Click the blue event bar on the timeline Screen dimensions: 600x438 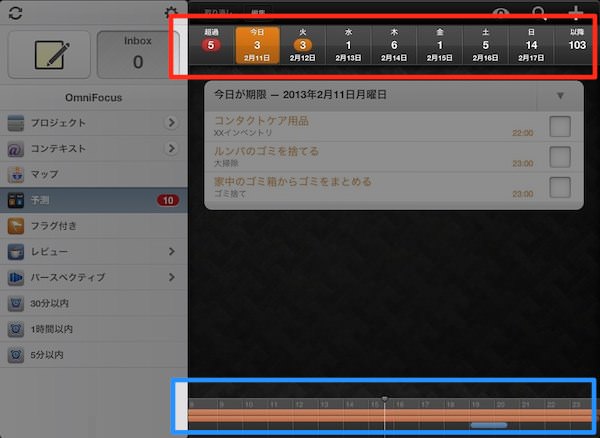[x=489, y=425]
